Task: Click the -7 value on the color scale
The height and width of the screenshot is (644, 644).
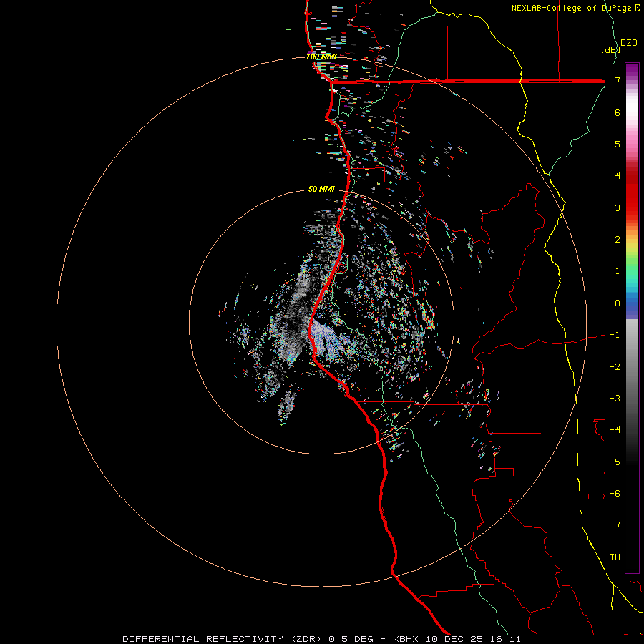Action: tap(615, 525)
